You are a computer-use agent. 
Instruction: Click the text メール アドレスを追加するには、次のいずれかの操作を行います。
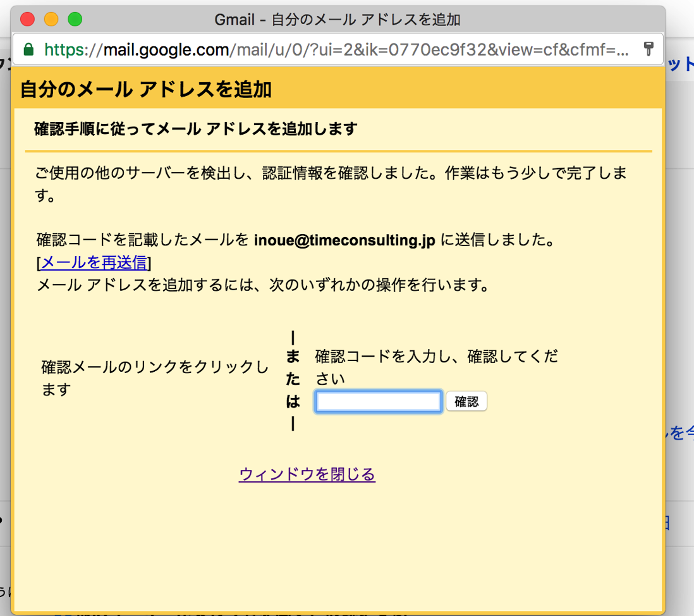[x=263, y=285]
